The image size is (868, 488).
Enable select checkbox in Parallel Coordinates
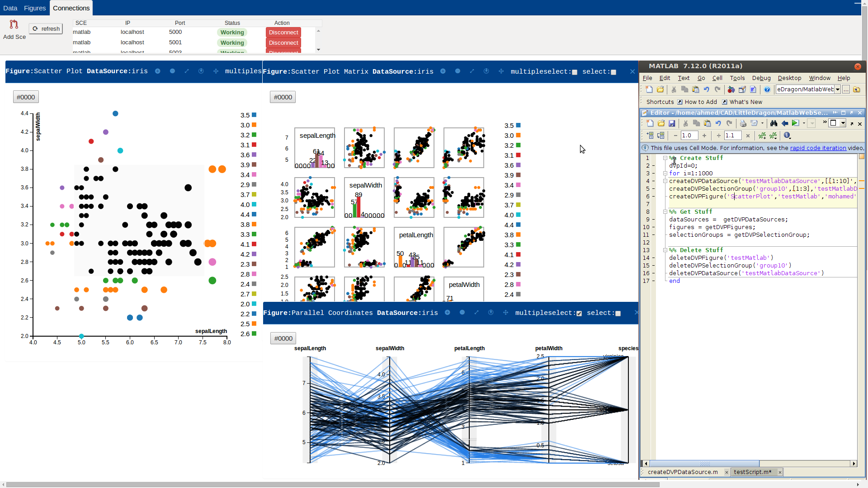click(618, 314)
